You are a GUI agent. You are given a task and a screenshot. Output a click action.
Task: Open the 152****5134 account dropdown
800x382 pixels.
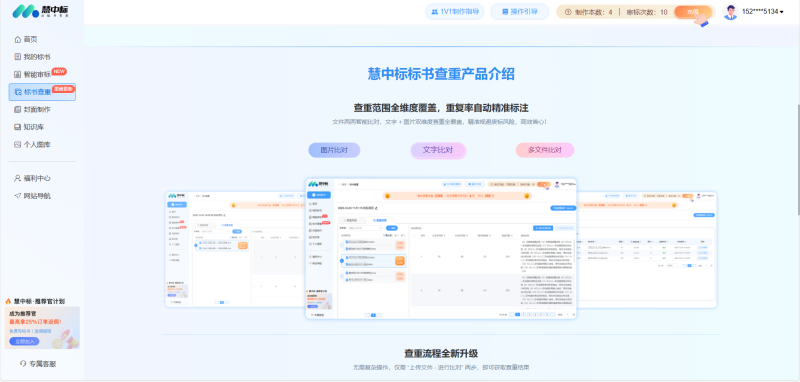[x=762, y=12]
